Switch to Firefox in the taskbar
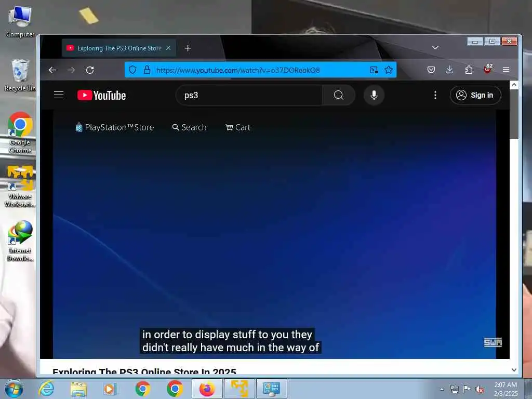 tap(207, 389)
